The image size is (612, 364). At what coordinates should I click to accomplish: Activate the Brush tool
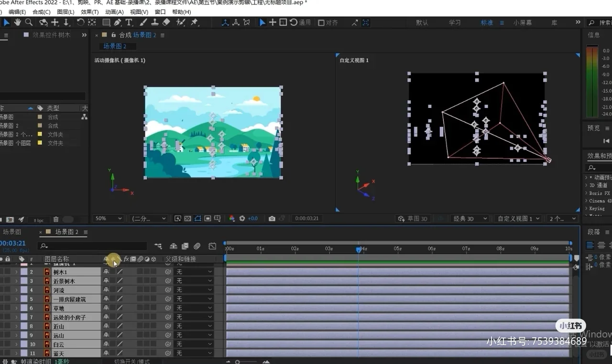pos(143,22)
